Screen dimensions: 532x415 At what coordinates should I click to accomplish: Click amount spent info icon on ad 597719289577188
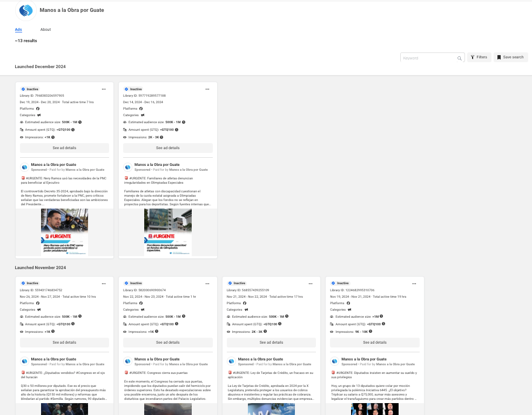(177, 130)
